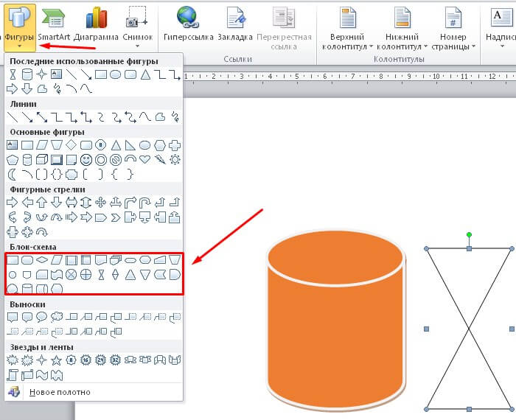Click the Гиперссылка hyperlink button
The width and height of the screenshot is (516, 420).
(189, 25)
